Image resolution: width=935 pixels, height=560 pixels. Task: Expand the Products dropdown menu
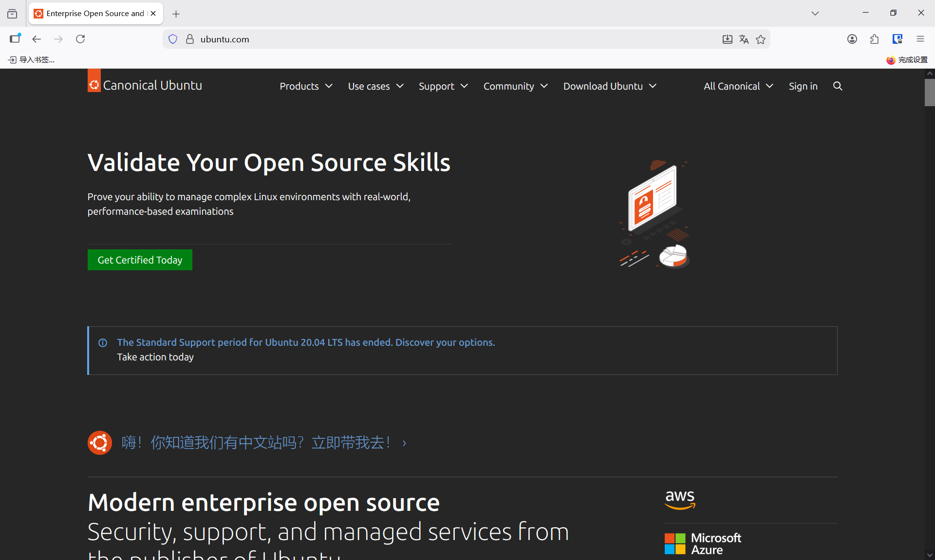[306, 86]
